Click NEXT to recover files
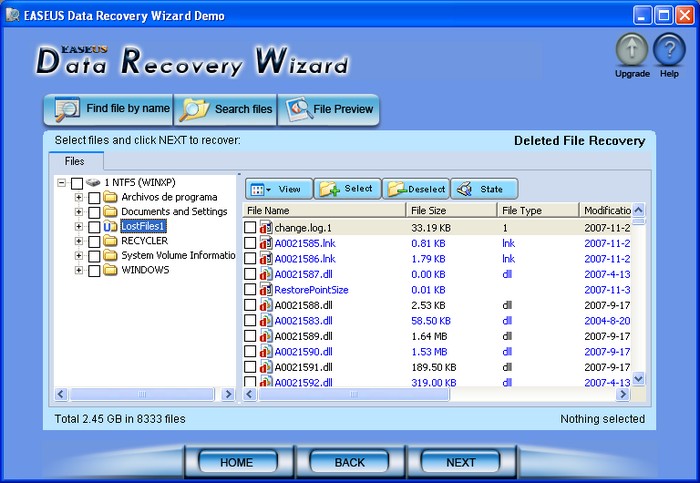The width and height of the screenshot is (700, 483). [x=461, y=462]
